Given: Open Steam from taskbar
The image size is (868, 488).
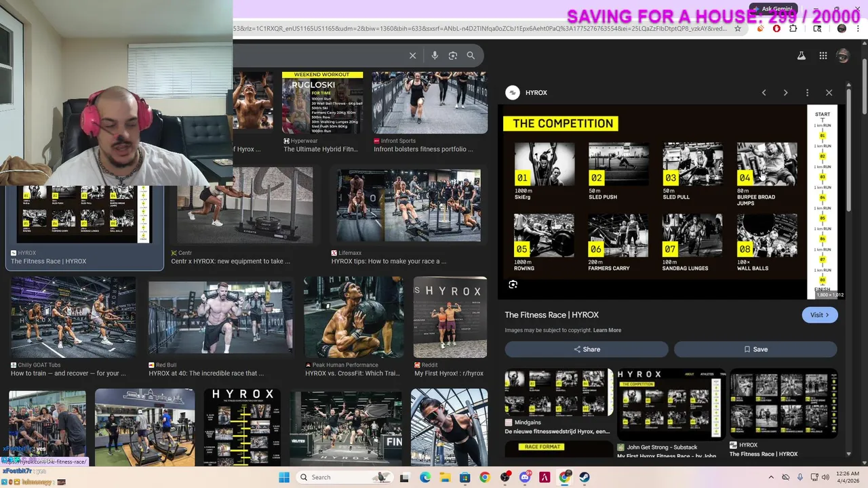Looking at the screenshot, I should tap(584, 477).
